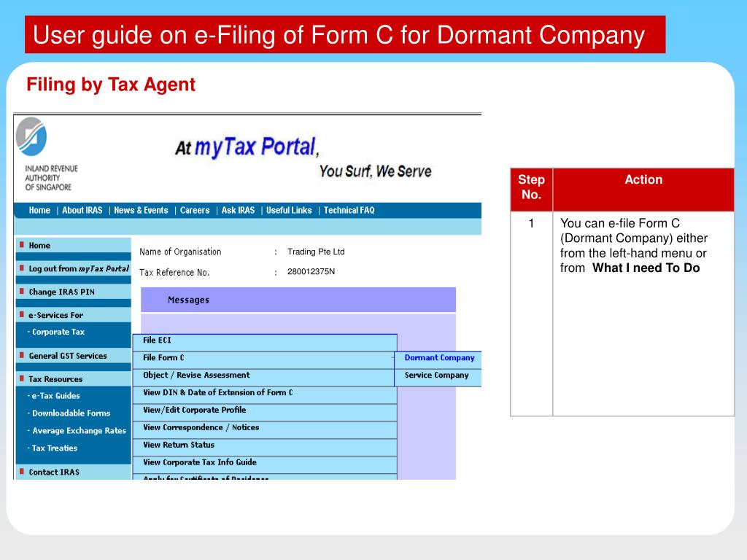Click the Tax Reference No. label

(x=174, y=273)
